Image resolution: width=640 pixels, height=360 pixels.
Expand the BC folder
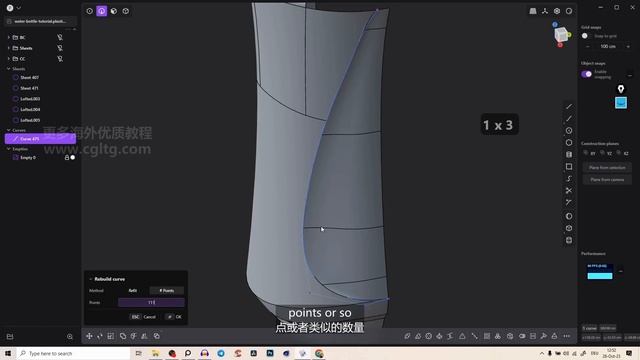[9, 37]
